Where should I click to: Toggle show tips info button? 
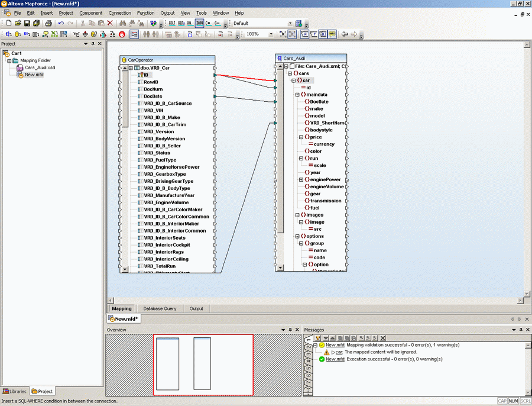click(x=332, y=34)
